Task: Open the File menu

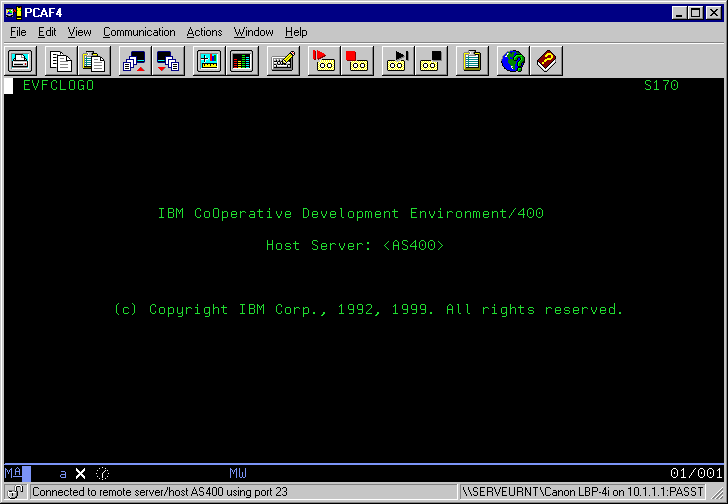Action: pos(18,32)
